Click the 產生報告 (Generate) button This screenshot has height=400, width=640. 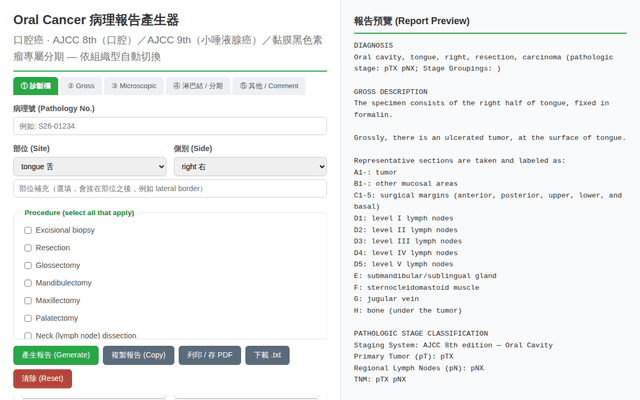click(x=56, y=355)
